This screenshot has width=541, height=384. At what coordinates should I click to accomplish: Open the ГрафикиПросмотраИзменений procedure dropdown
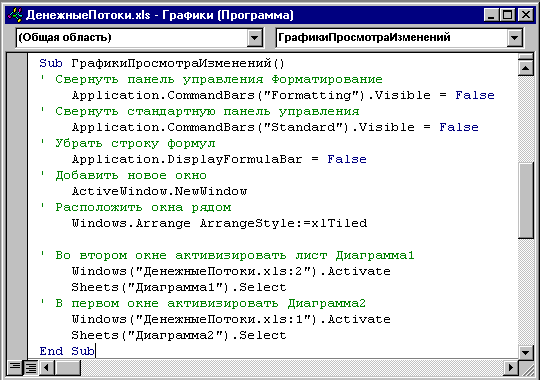click(x=514, y=38)
